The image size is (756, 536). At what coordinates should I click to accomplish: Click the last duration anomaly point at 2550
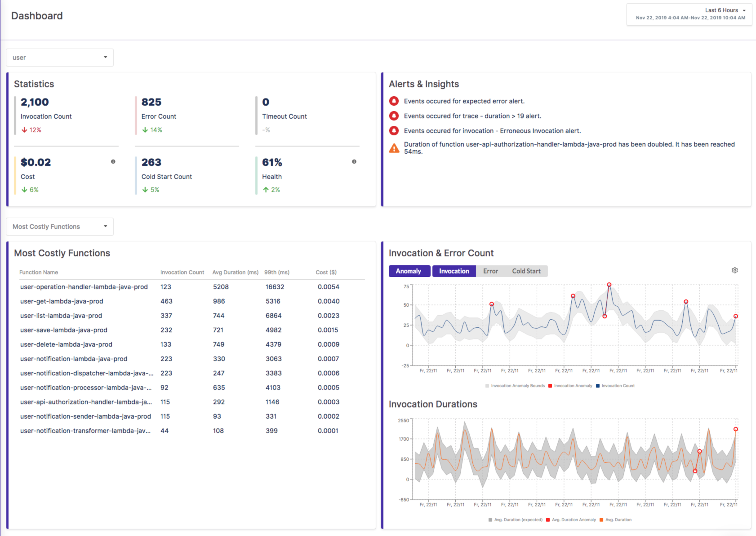coord(735,429)
